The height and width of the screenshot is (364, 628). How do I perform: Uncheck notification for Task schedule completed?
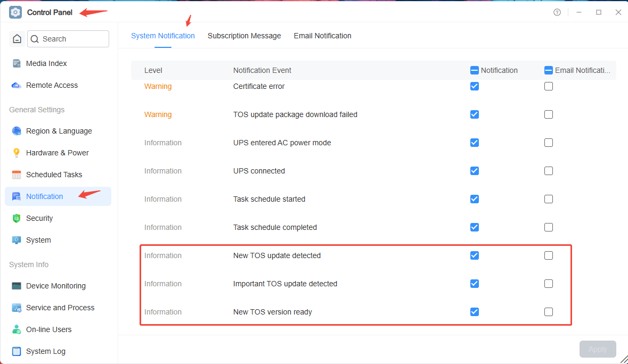point(474,227)
